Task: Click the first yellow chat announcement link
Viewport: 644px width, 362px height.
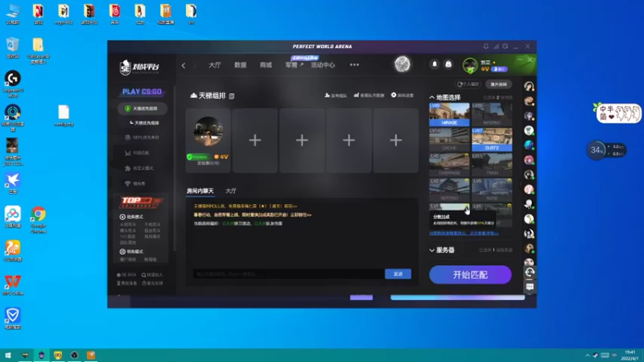Action: click(246, 206)
